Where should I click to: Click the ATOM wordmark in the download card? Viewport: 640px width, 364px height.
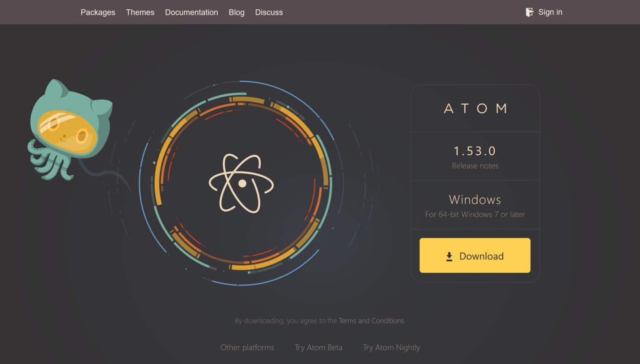475,108
